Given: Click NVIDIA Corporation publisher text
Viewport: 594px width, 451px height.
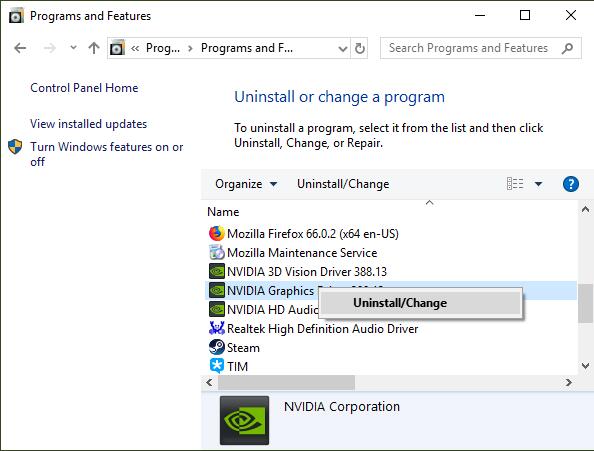Looking at the screenshot, I should (x=342, y=407).
